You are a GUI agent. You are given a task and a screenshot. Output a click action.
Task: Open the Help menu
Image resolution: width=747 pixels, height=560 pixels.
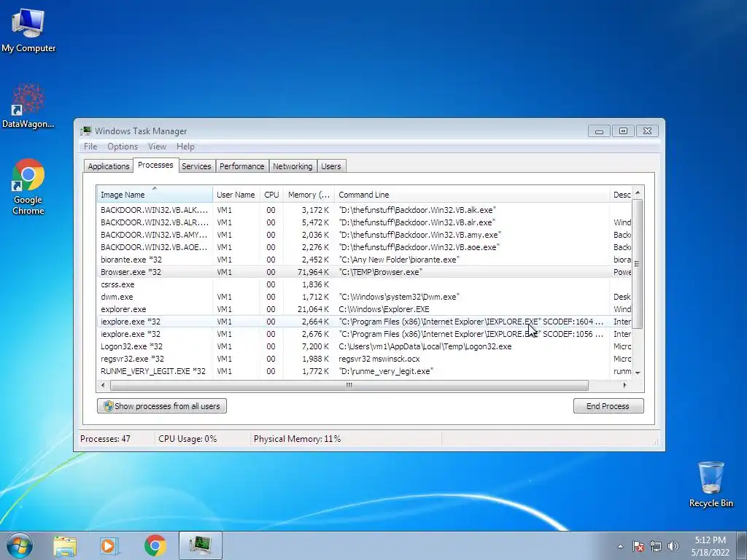[185, 147]
